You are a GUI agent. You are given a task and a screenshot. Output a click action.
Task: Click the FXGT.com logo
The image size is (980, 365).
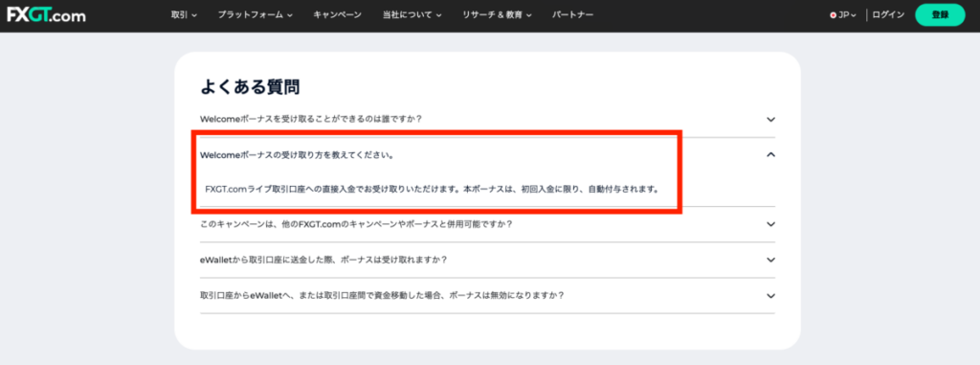tap(46, 15)
